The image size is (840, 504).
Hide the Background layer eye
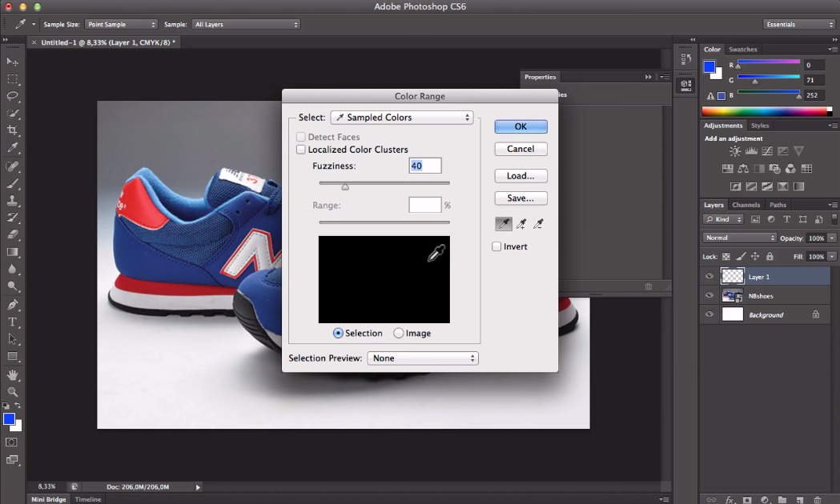click(x=709, y=314)
